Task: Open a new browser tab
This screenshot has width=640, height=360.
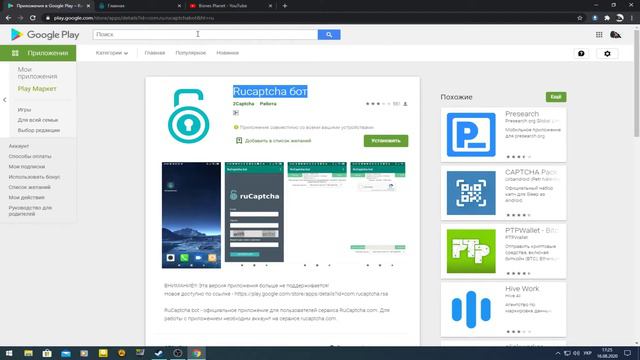Action: pos(285,6)
